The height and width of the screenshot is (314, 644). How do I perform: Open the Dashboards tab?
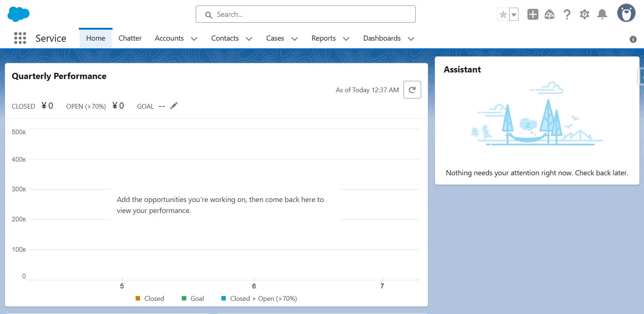click(382, 38)
